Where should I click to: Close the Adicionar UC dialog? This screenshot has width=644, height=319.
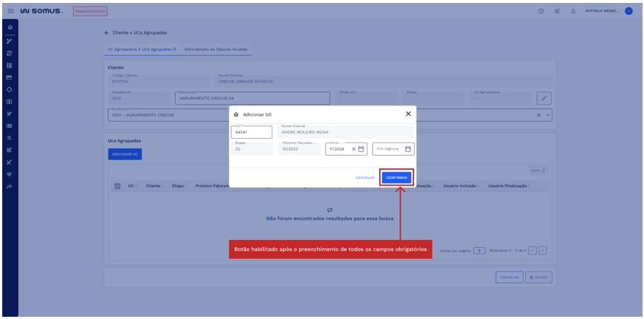pos(407,114)
